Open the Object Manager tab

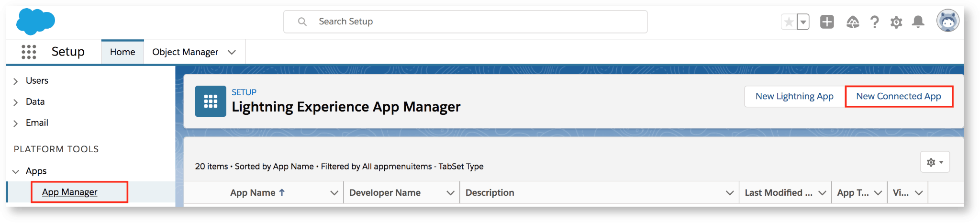click(x=185, y=52)
